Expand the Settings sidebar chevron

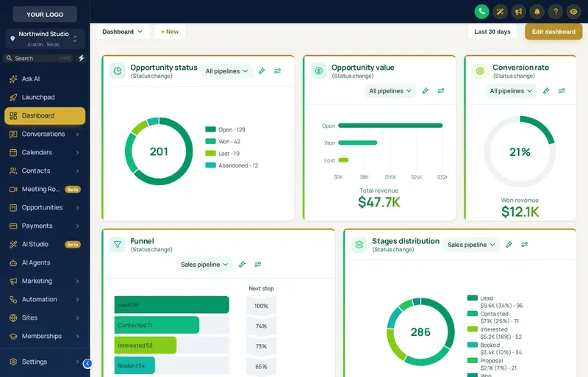[x=78, y=362]
